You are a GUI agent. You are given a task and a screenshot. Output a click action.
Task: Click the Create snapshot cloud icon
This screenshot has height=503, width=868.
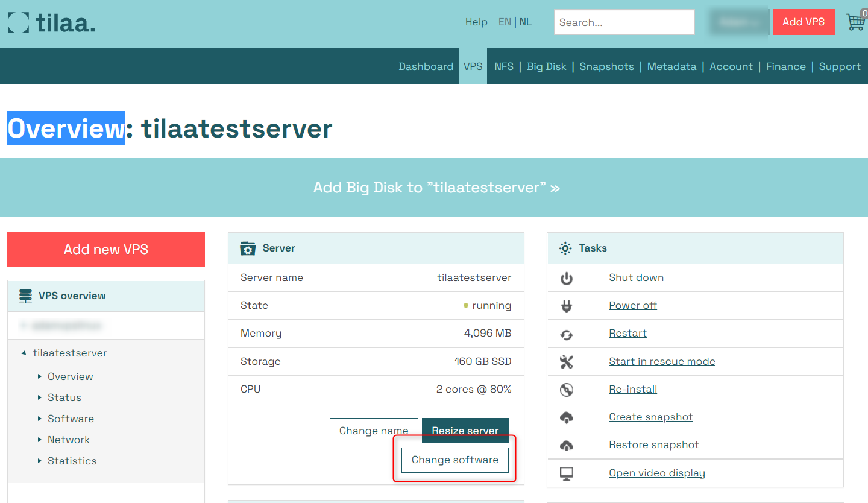(x=567, y=417)
